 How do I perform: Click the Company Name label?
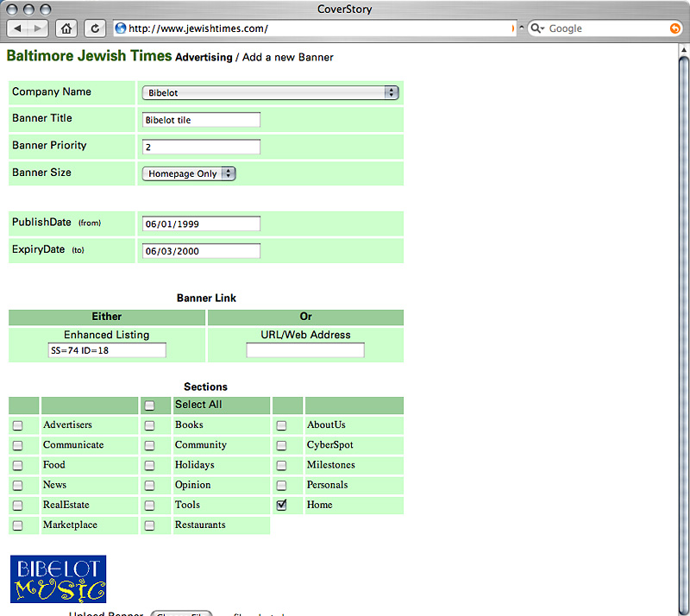[x=52, y=91]
